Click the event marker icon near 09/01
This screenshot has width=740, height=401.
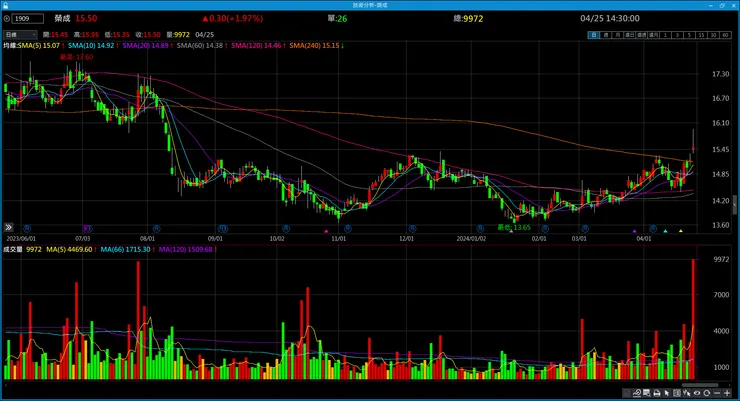click(223, 228)
